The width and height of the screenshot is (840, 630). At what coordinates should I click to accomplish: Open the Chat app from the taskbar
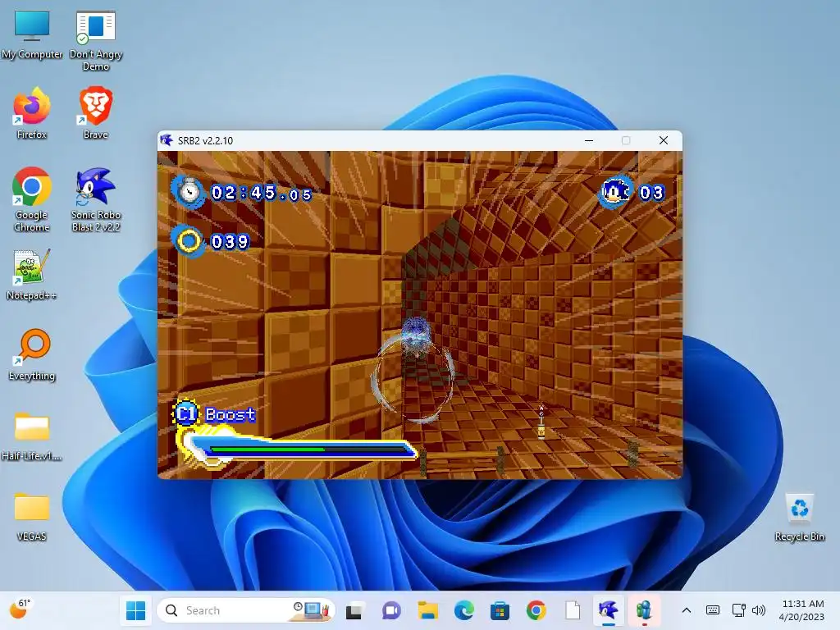click(391, 610)
